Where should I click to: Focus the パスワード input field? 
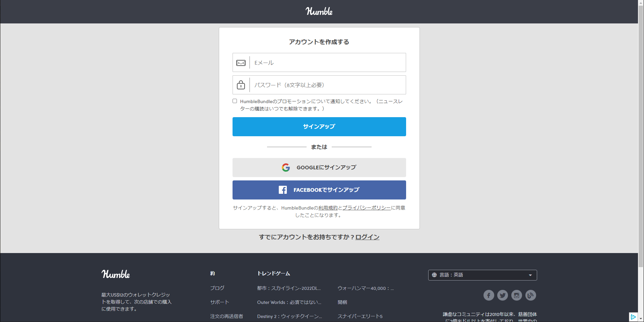(319, 85)
